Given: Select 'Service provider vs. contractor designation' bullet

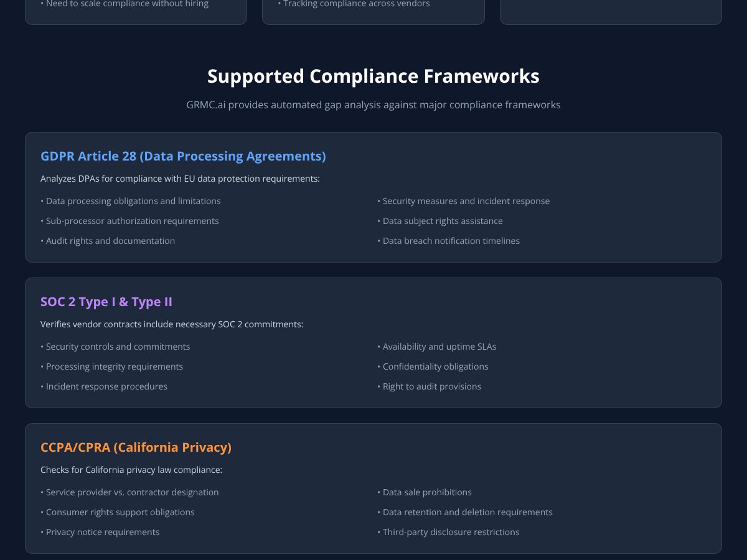Looking at the screenshot, I should [129, 492].
